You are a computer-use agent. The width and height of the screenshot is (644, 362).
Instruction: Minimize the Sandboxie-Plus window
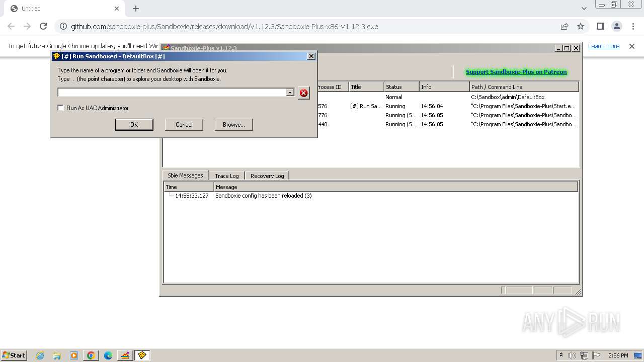(x=558, y=48)
